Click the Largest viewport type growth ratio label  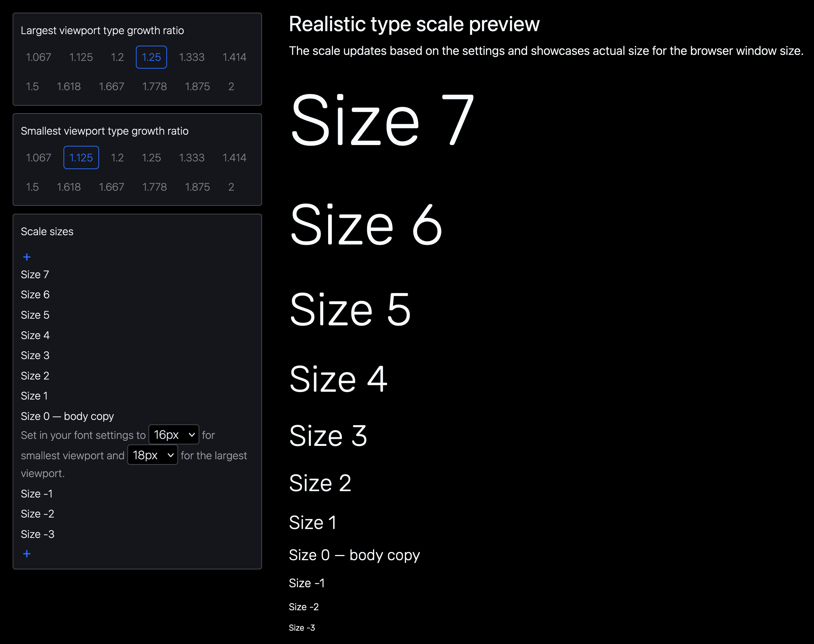(x=102, y=30)
